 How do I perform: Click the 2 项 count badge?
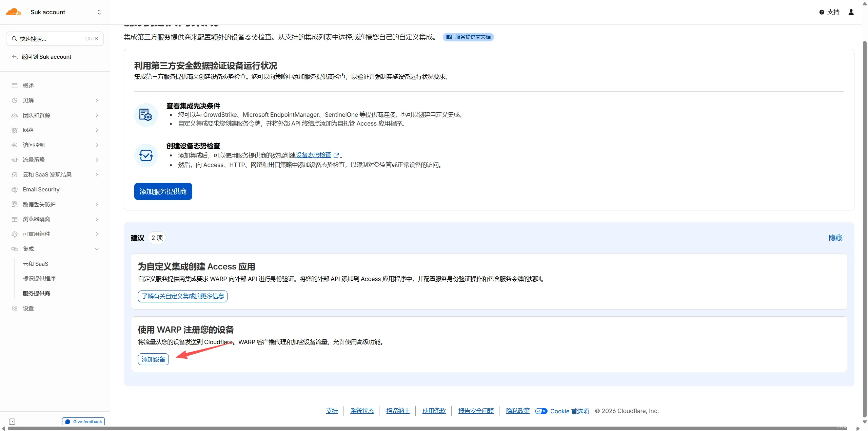[x=157, y=238]
